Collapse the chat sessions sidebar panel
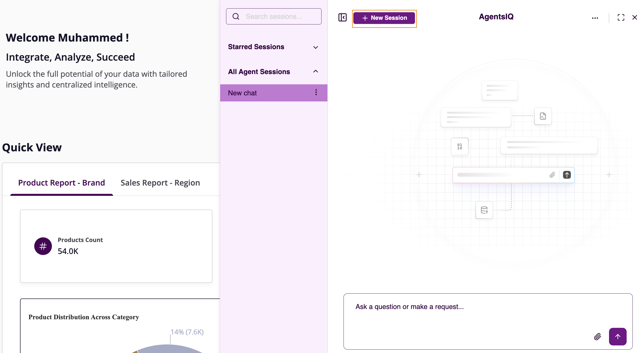This screenshot has height=353, width=644. pos(342,17)
